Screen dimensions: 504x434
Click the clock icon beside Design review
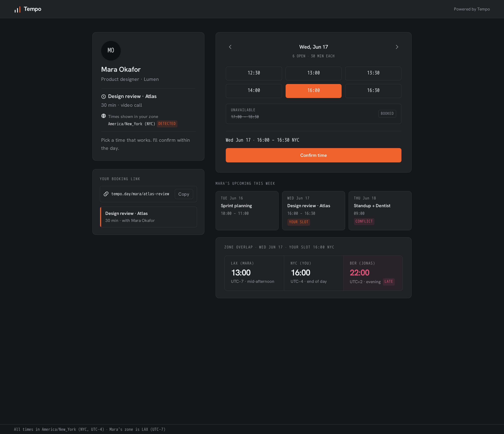(x=104, y=97)
